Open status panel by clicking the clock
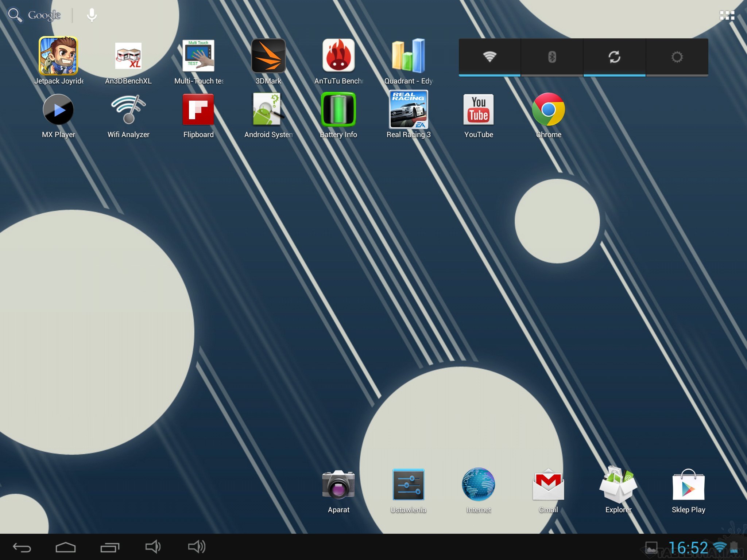The height and width of the screenshot is (560, 747). point(688,548)
